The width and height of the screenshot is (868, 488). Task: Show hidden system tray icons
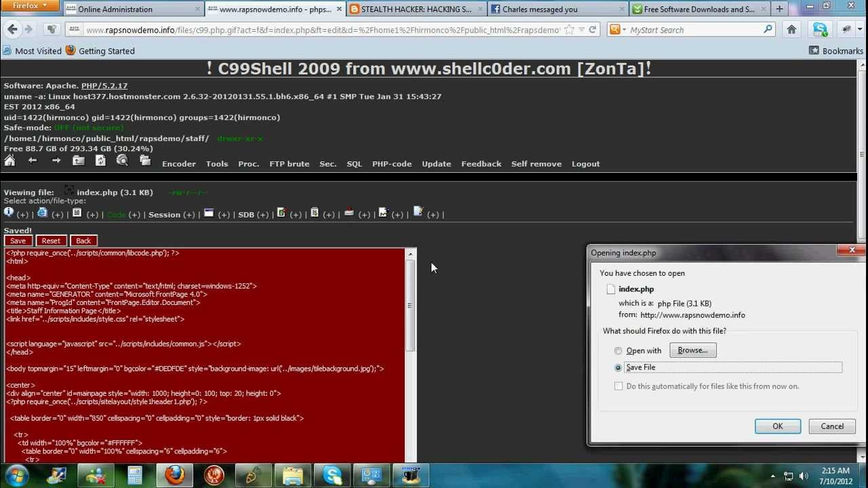coord(772,476)
